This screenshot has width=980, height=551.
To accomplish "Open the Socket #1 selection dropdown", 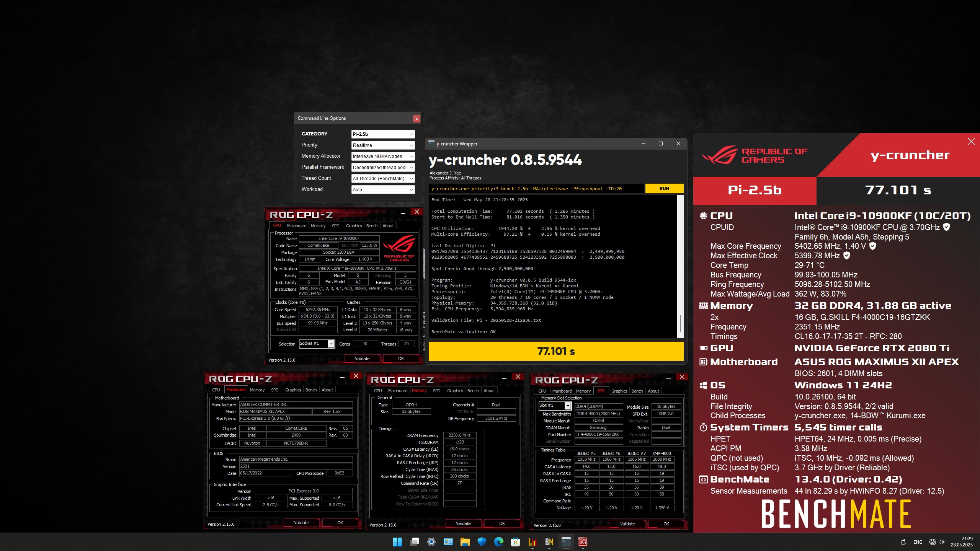I will click(317, 344).
